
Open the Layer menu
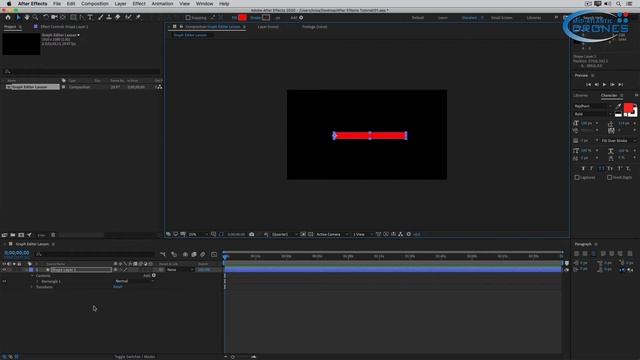coord(120,4)
